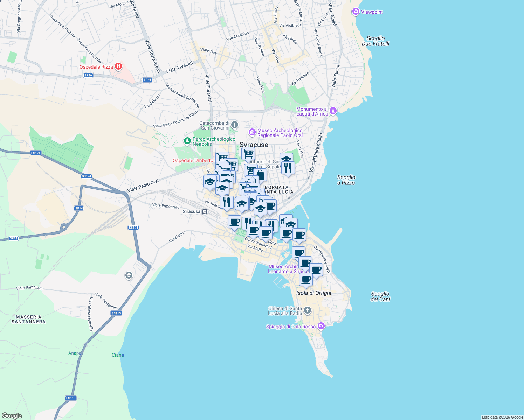This screenshot has width=524, height=420.
Task: Click a shopping cart marker near the Syracuse label
Action: pyautogui.click(x=248, y=153)
